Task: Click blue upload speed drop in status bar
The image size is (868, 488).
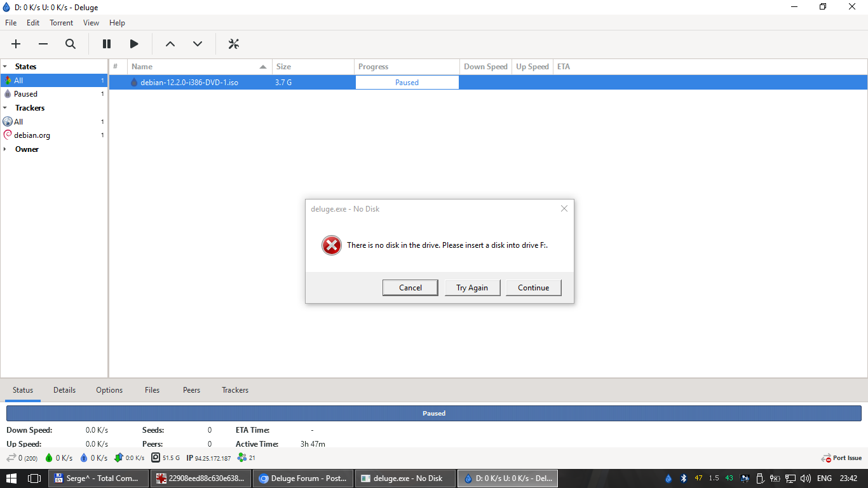Action: point(84,457)
